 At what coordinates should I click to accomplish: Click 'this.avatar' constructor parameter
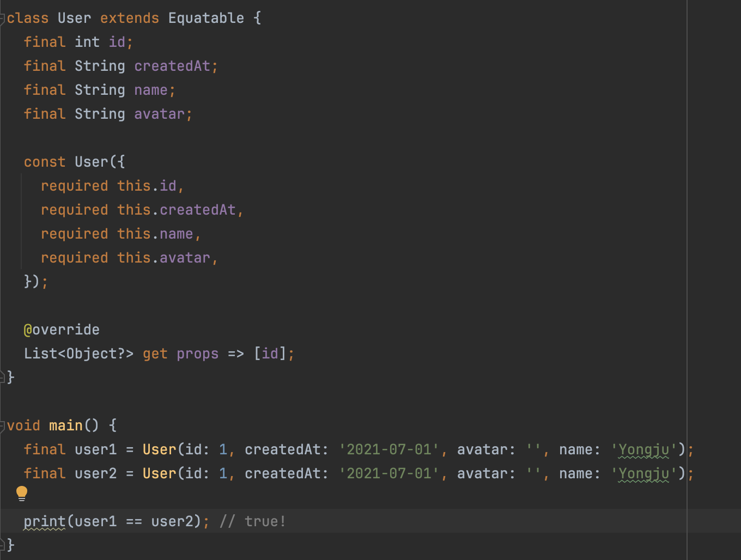pos(164,258)
